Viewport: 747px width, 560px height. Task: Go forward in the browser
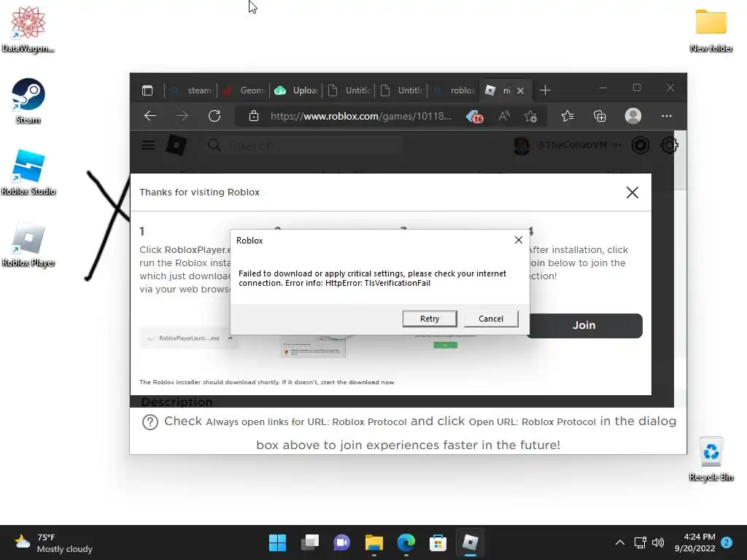pos(182,116)
